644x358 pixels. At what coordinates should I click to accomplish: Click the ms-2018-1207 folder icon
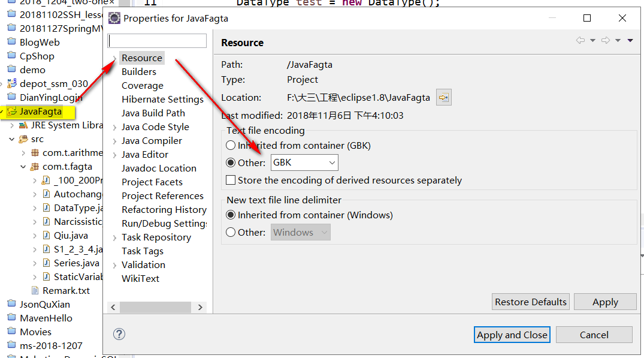point(12,345)
